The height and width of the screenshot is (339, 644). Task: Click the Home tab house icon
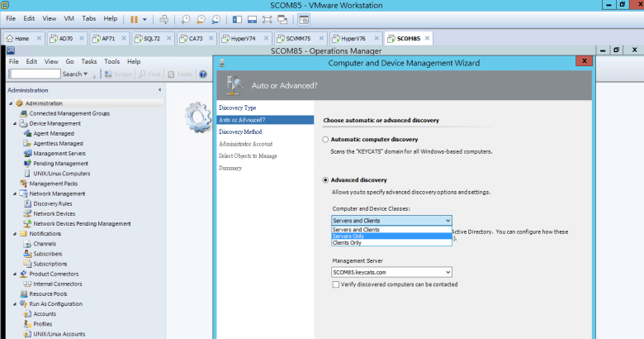click(10, 38)
